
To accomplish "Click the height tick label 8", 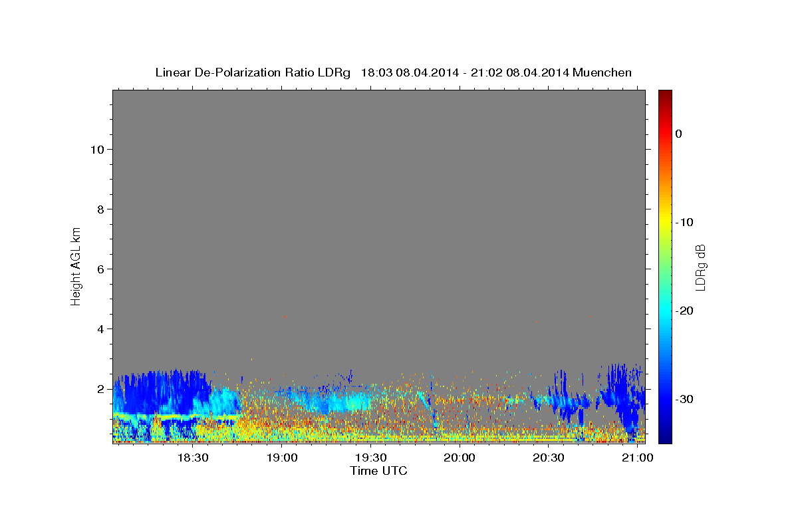I will click(99, 209).
